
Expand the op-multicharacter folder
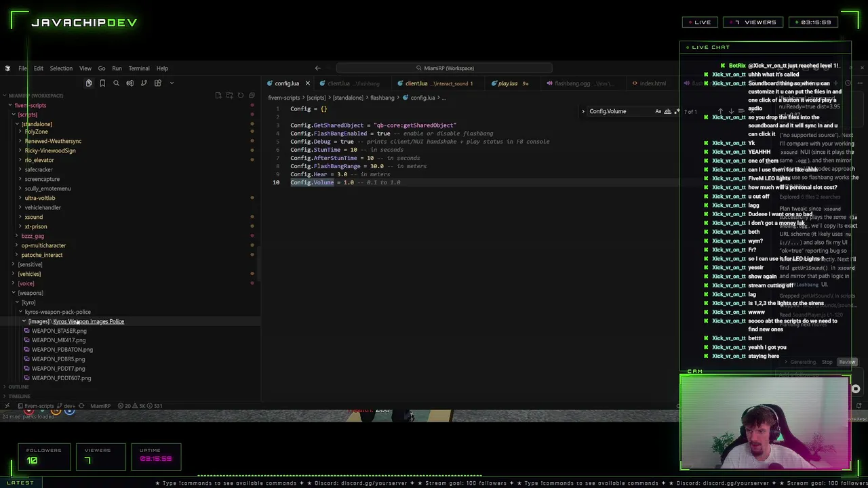click(x=17, y=245)
